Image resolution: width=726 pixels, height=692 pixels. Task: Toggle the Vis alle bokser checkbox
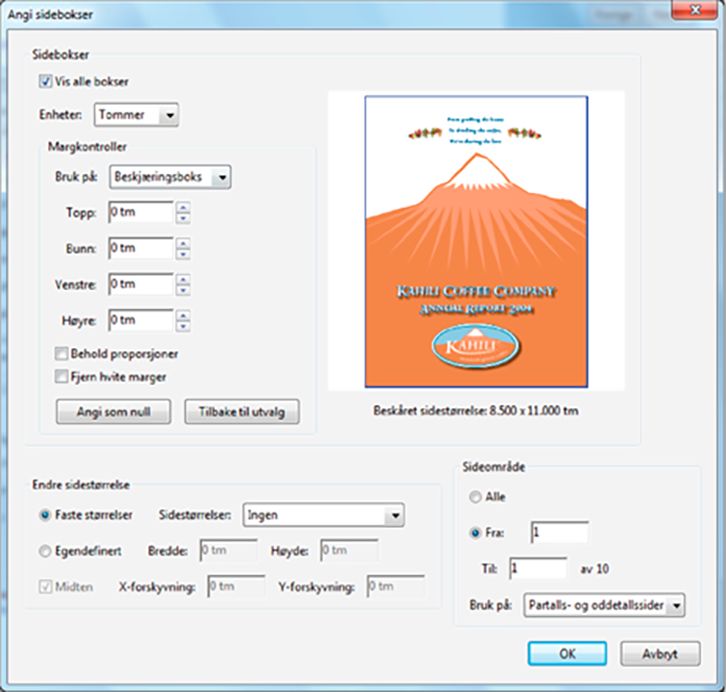[x=45, y=81]
